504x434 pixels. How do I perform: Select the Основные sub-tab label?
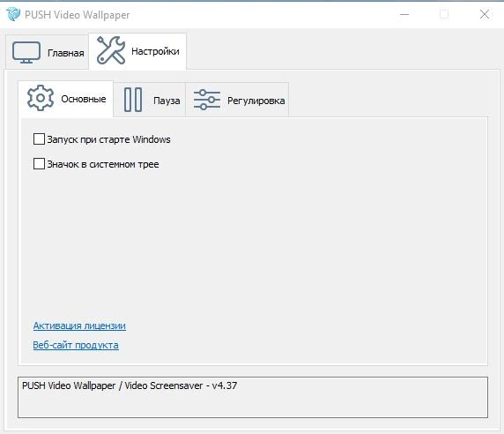click(84, 99)
